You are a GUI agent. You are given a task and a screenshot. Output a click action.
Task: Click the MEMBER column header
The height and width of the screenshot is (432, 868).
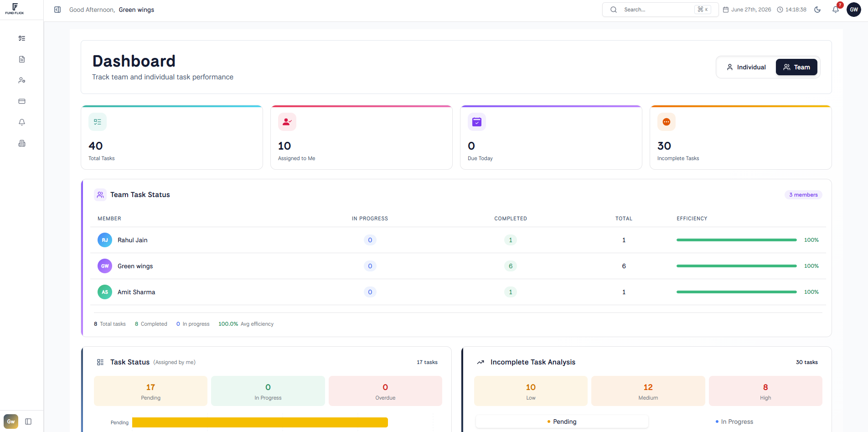click(x=109, y=219)
